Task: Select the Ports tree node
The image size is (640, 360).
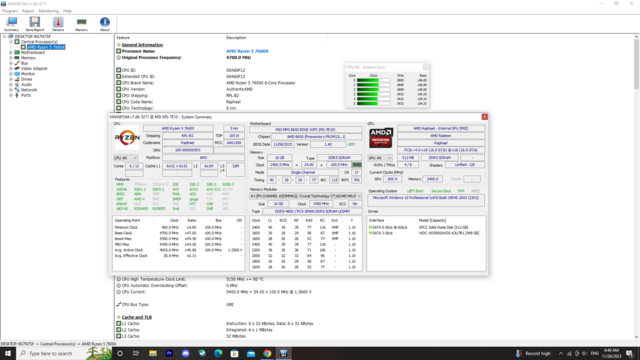Action: pos(26,95)
